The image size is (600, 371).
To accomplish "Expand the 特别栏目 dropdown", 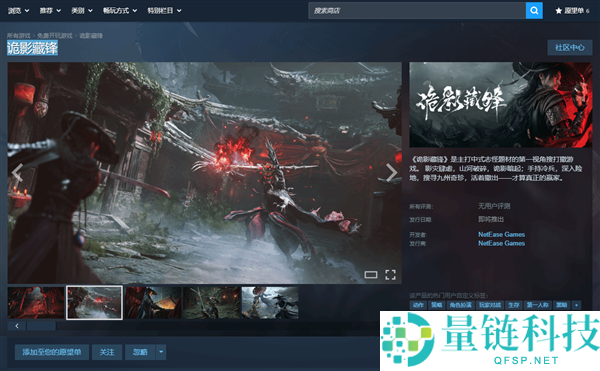I will pos(164,11).
